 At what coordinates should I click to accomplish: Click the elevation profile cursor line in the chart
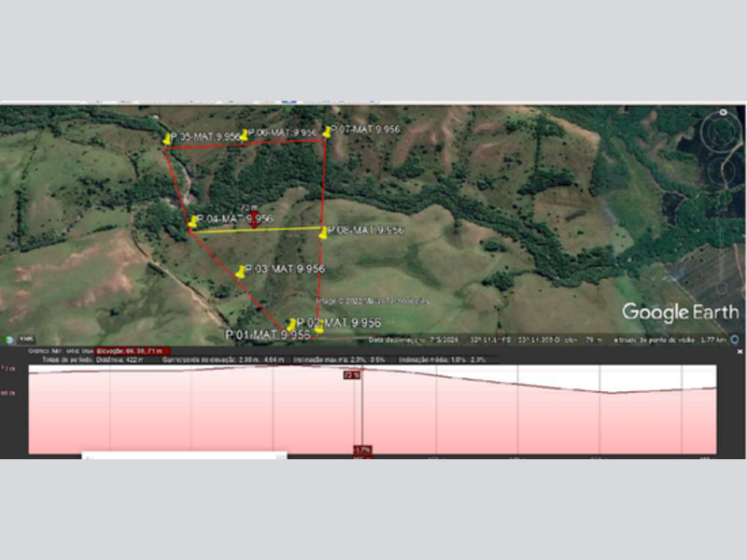tap(362, 410)
